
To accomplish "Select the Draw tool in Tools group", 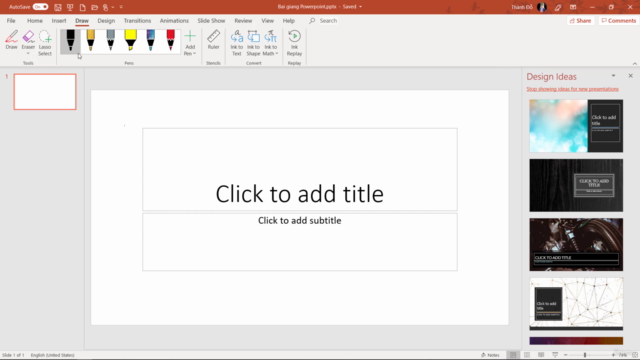I will tap(11, 40).
